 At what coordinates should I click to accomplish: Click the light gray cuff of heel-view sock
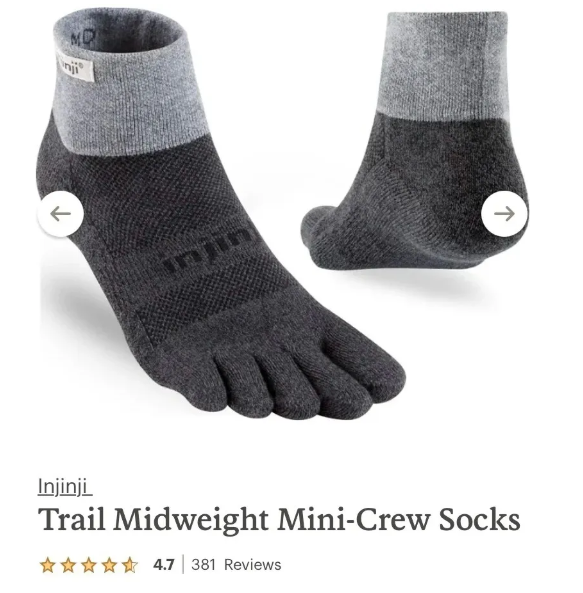pos(445,64)
